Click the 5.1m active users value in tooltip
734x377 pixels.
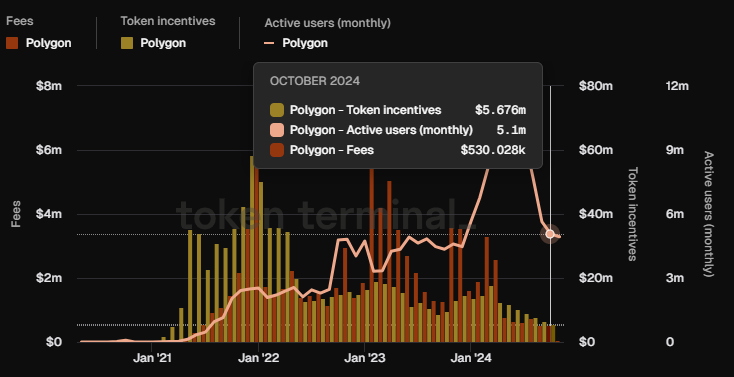point(511,130)
